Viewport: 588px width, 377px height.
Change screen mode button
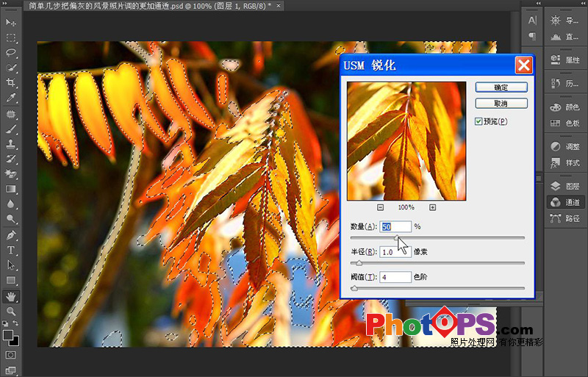click(x=10, y=370)
